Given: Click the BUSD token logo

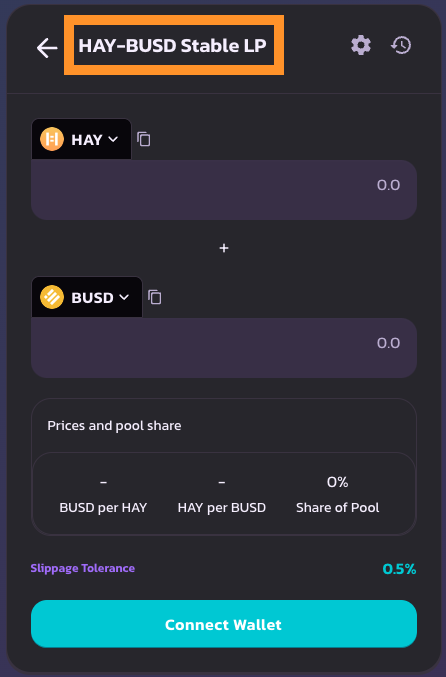Looking at the screenshot, I should coord(52,297).
